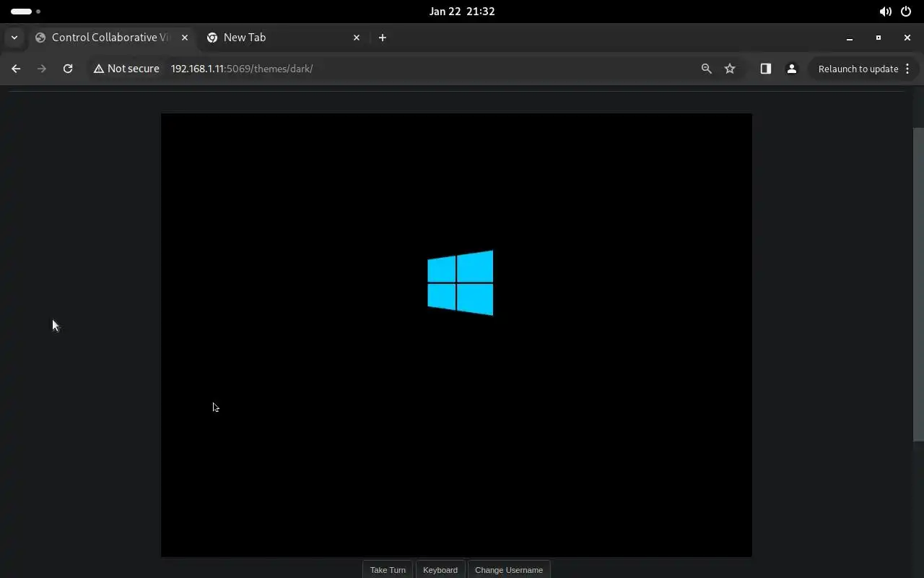Open the system power menu

click(x=907, y=12)
